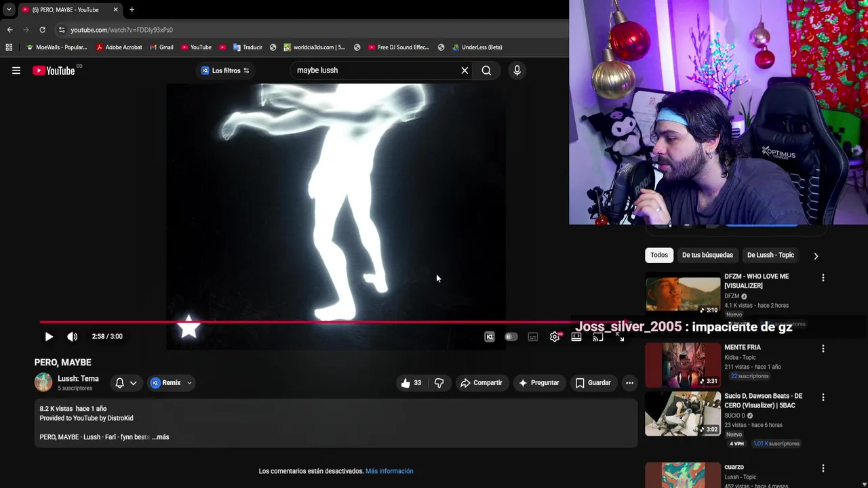
Task: Expand description with ...más
Action: 161,437
